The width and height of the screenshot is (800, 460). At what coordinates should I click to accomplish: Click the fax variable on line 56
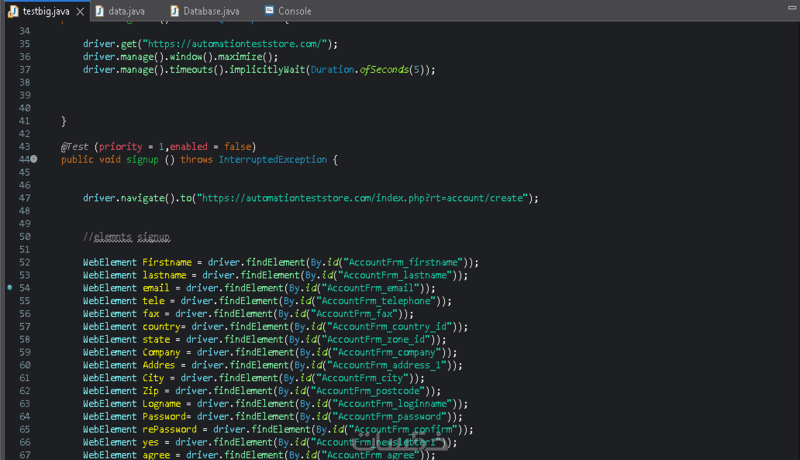pyautogui.click(x=151, y=314)
